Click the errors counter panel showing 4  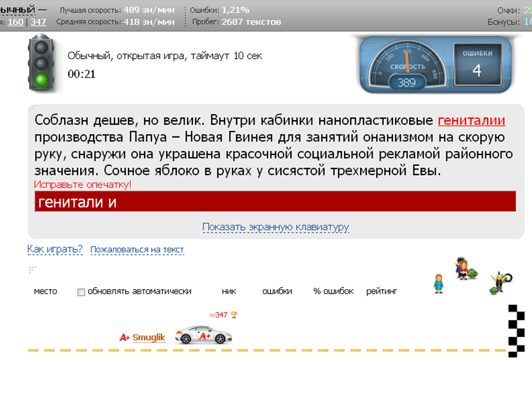(x=477, y=64)
